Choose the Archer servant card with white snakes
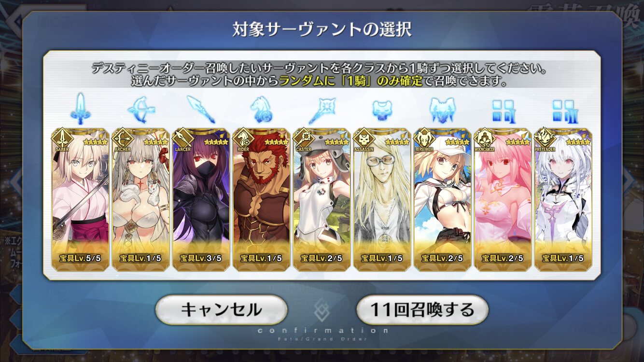This screenshot has height=362, width=644. [x=140, y=199]
